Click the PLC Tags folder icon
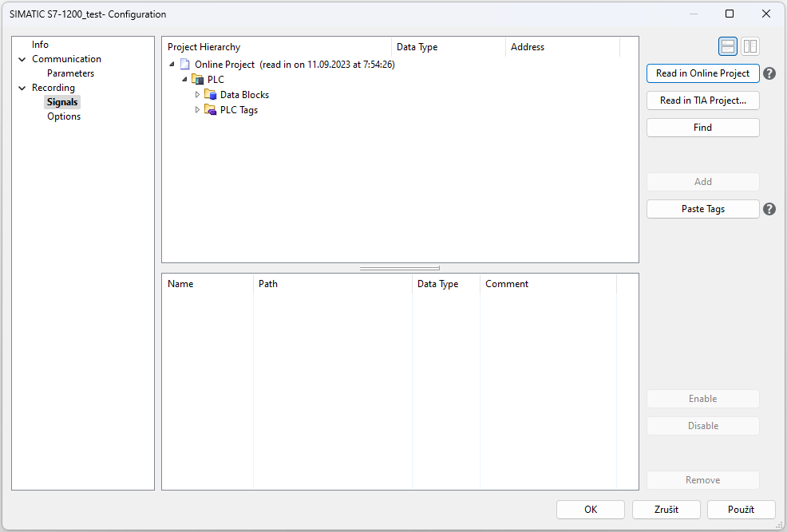This screenshot has height=532, width=787. pos(211,109)
